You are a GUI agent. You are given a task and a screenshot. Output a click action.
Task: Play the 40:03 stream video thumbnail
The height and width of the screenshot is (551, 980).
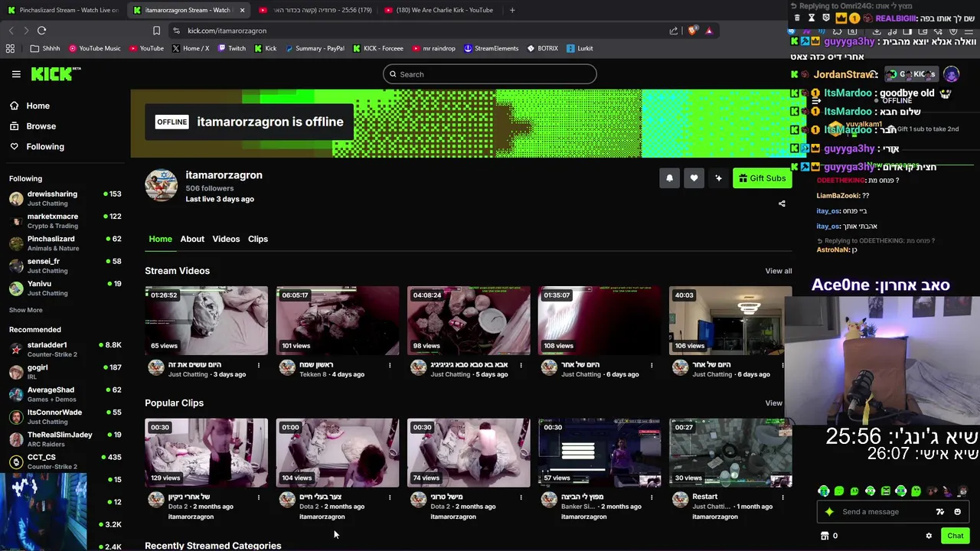730,321
